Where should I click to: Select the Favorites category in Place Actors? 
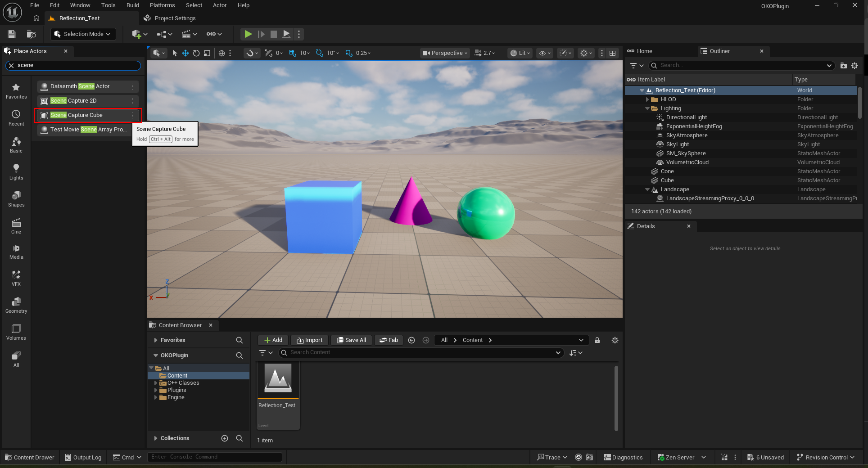pos(16,91)
